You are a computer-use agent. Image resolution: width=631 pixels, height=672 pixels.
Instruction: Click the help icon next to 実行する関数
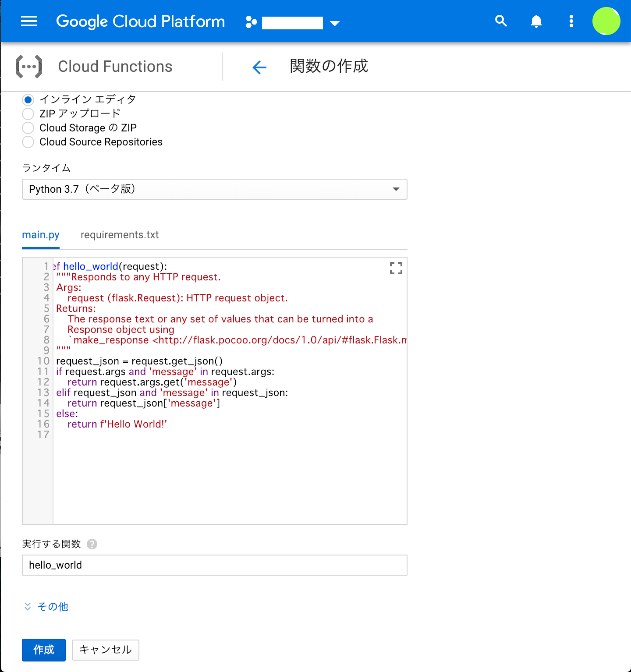92,544
